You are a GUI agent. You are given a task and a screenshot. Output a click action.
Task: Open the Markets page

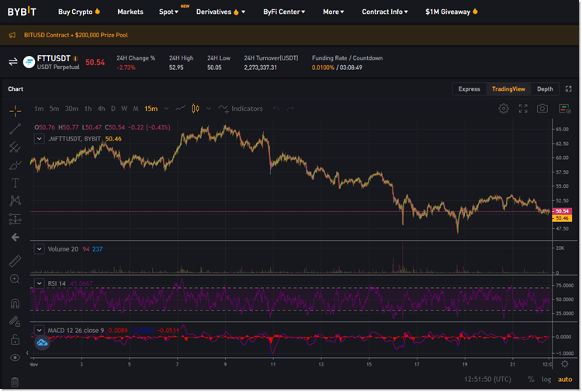tap(130, 12)
